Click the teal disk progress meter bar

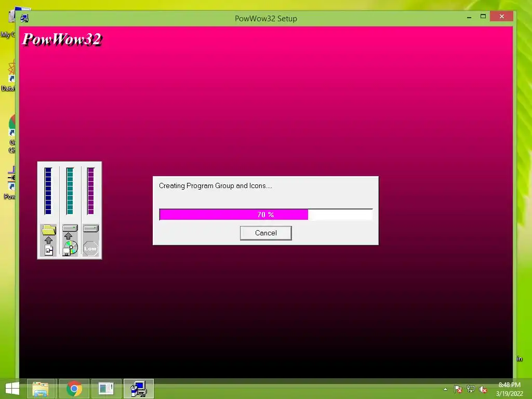(x=70, y=191)
